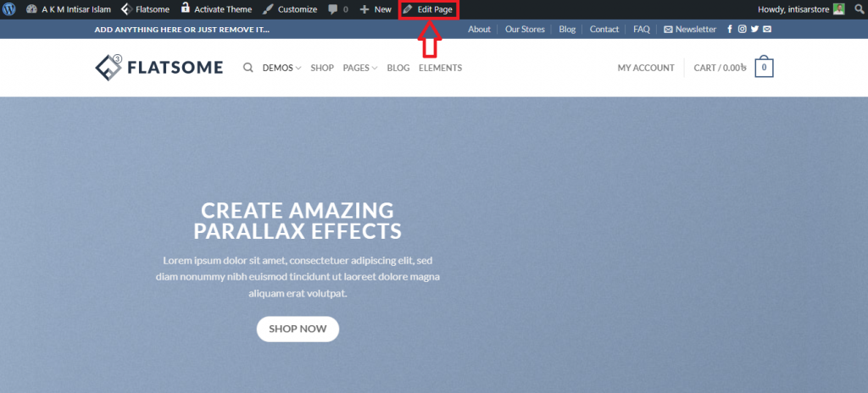Expand the Pages dropdown menu
This screenshot has width=868, height=393.
tap(360, 68)
